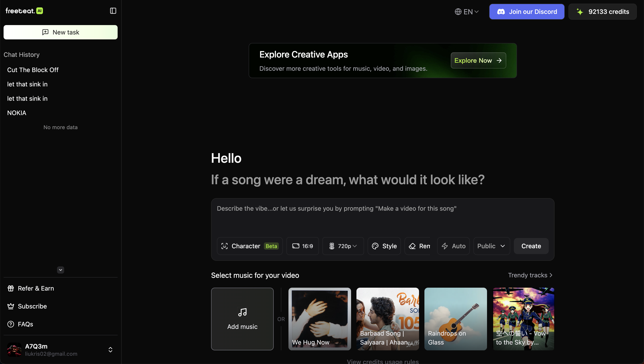The width and height of the screenshot is (644, 364).
Task: Open the NOKIA chat history item
Action: (x=17, y=113)
